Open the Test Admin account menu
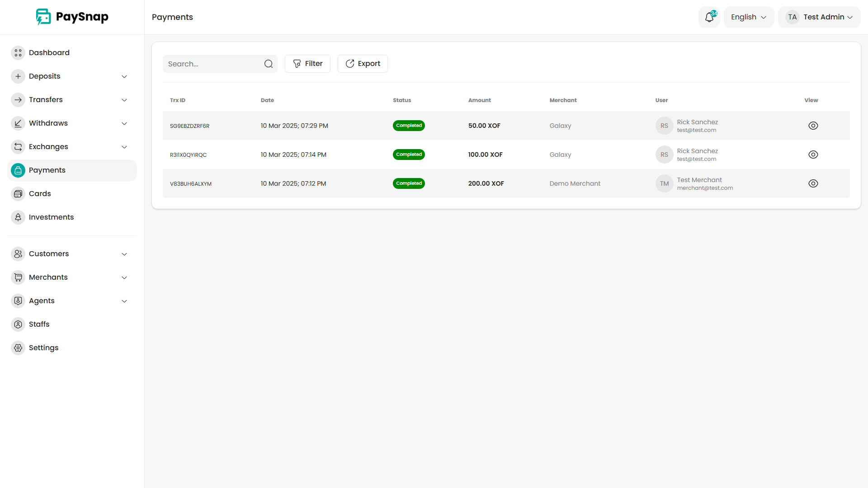The image size is (868, 488). (819, 17)
